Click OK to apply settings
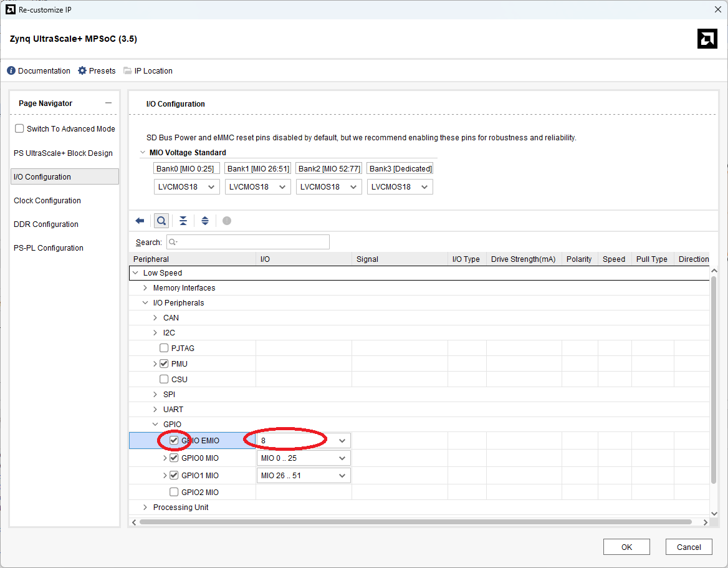This screenshot has width=728, height=568. [x=626, y=547]
